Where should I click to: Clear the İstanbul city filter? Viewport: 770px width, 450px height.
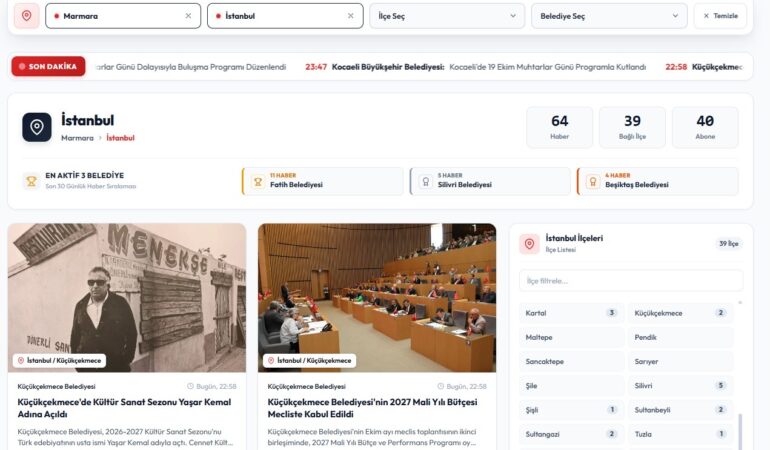[351, 16]
